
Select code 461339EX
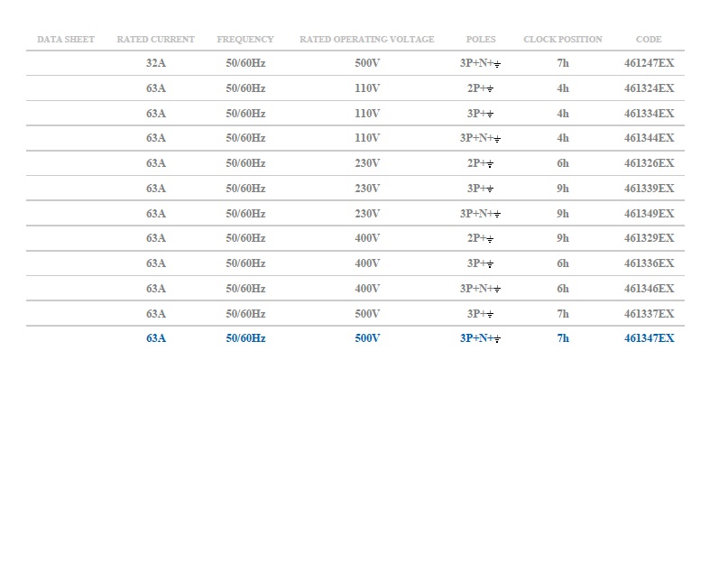649,189
